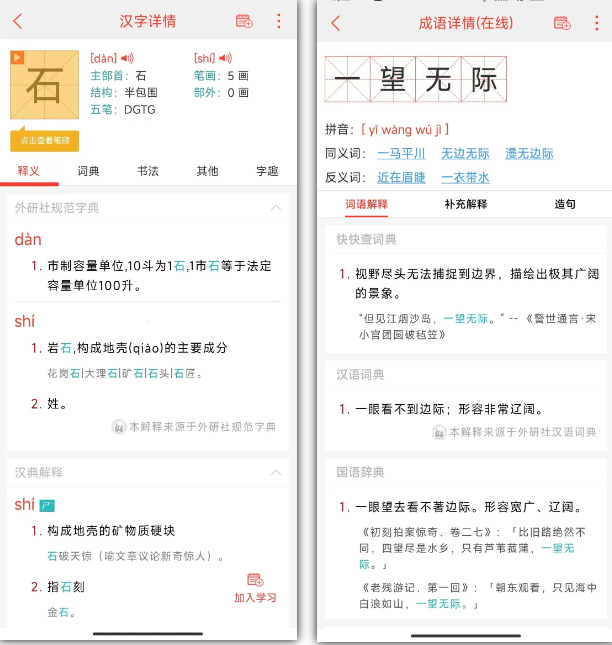The width and height of the screenshot is (612, 645).
Task: Collapse the 外研社规范字典 section
Action: click(276, 208)
